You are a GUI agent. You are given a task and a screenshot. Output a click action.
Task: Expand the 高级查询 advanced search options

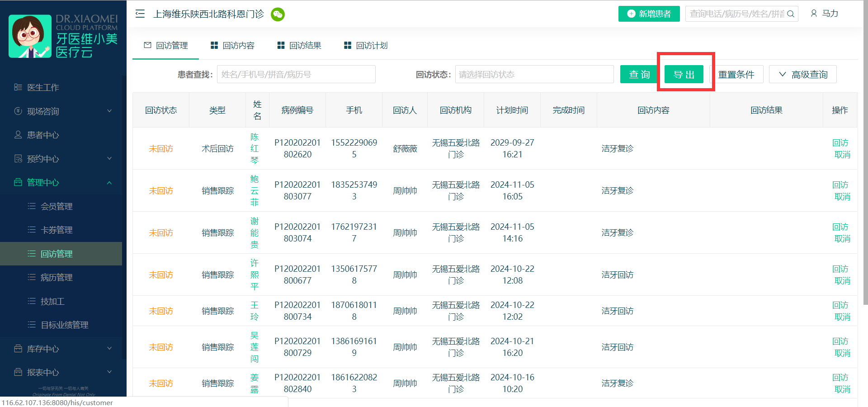[x=802, y=75]
